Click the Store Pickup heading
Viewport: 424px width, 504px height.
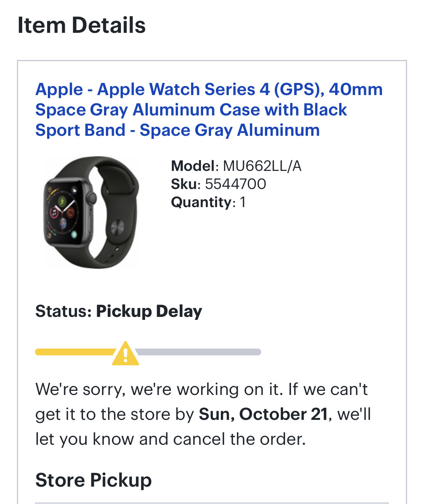[x=93, y=480]
